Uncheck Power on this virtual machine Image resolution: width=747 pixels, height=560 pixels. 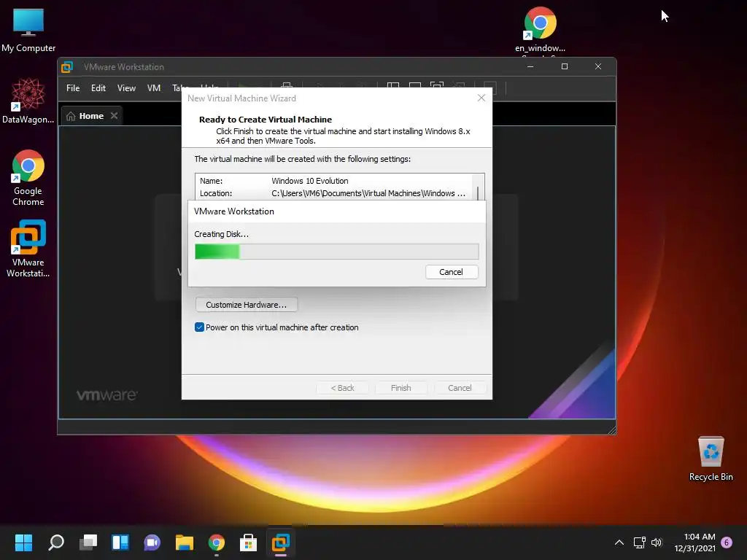200,327
